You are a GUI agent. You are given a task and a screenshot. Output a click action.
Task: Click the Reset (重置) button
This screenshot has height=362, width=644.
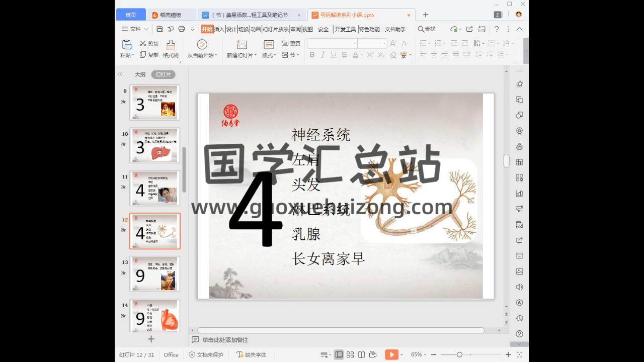[291, 44]
